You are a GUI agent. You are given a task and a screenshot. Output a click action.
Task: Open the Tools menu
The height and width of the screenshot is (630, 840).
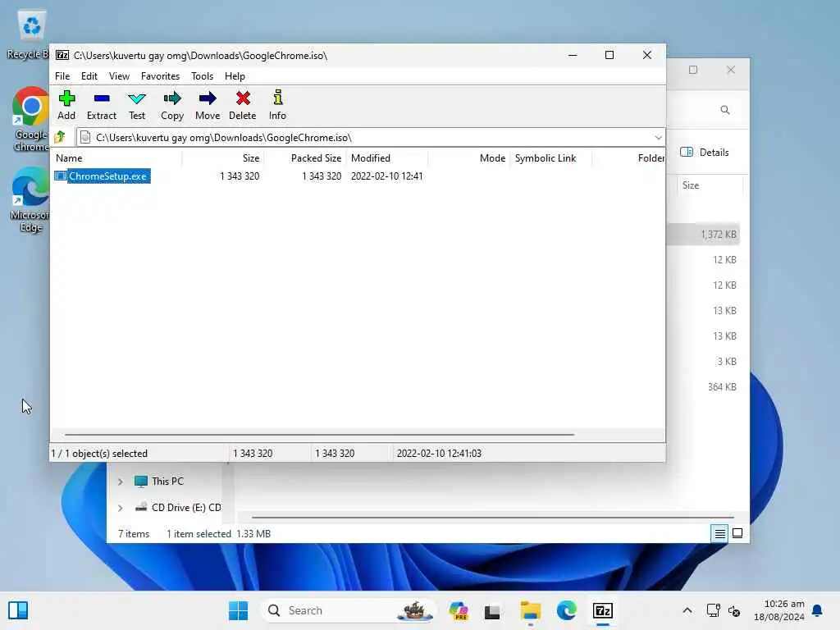pos(202,76)
